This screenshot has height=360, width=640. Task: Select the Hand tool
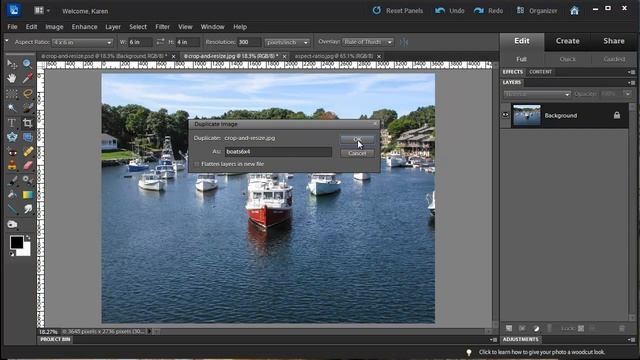(x=12, y=78)
